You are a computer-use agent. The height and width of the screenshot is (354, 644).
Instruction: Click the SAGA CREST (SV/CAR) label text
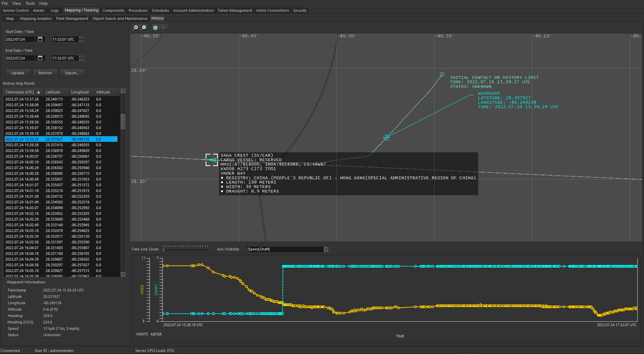(247, 155)
